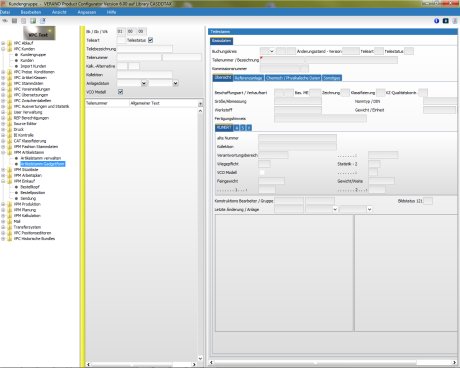Toggle the Teilestatus checkbox in filter panel
The image size is (460, 368).
pyautogui.click(x=150, y=40)
